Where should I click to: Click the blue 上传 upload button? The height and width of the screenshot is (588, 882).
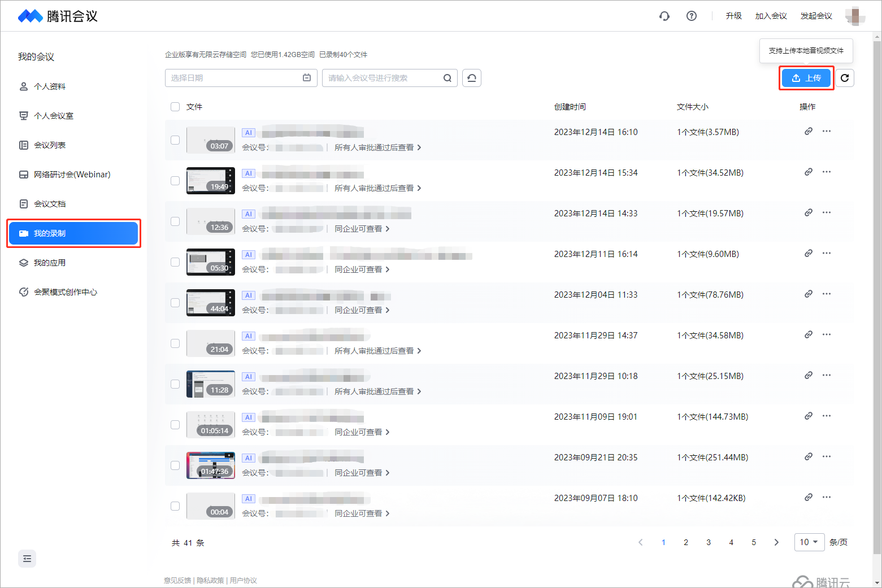coord(806,78)
